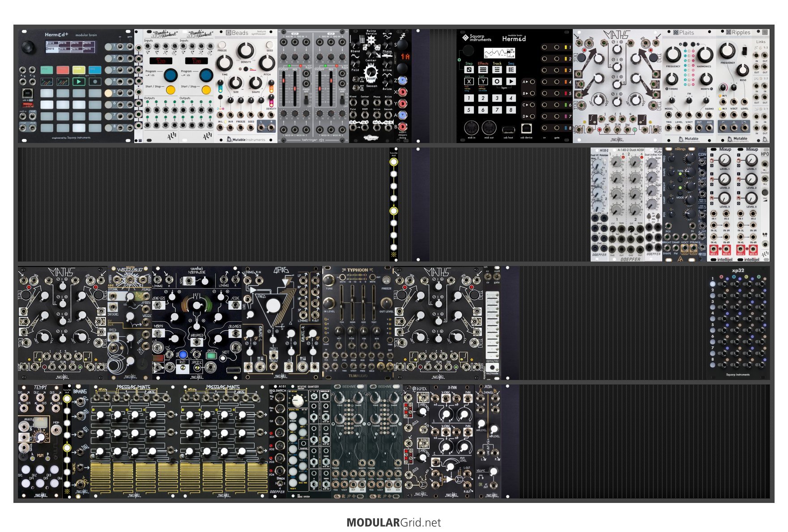Click the blue seq pad on Hermod+
Viewport: 788px width, 532px height.
click(95, 70)
